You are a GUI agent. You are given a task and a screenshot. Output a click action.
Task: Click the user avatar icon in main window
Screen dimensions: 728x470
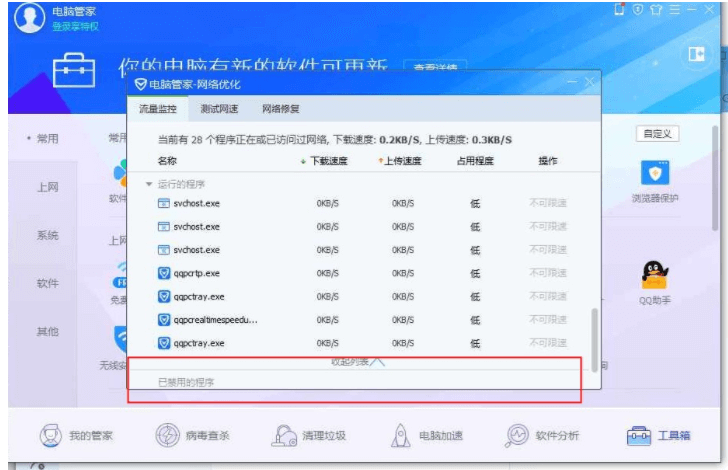(x=30, y=18)
